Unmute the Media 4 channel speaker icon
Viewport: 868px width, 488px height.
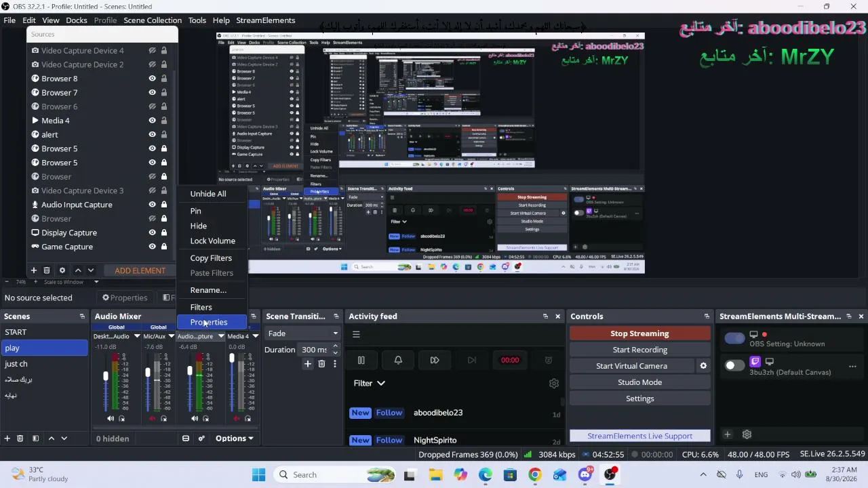point(237,419)
